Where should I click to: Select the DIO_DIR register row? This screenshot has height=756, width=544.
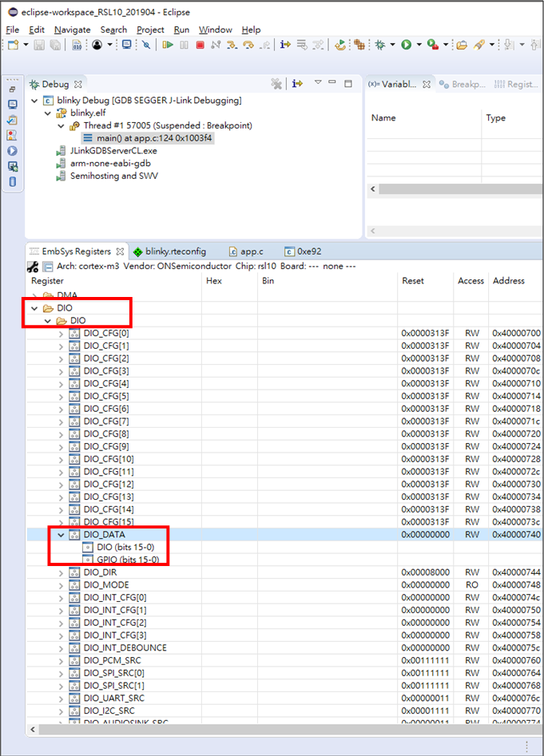104,572
